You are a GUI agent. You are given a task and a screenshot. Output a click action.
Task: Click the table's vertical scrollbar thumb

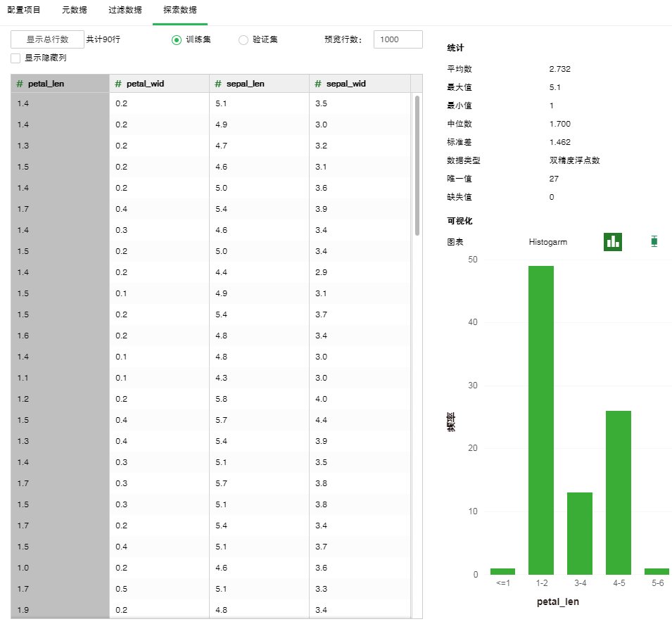pyautogui.click(x=417, y=165)
